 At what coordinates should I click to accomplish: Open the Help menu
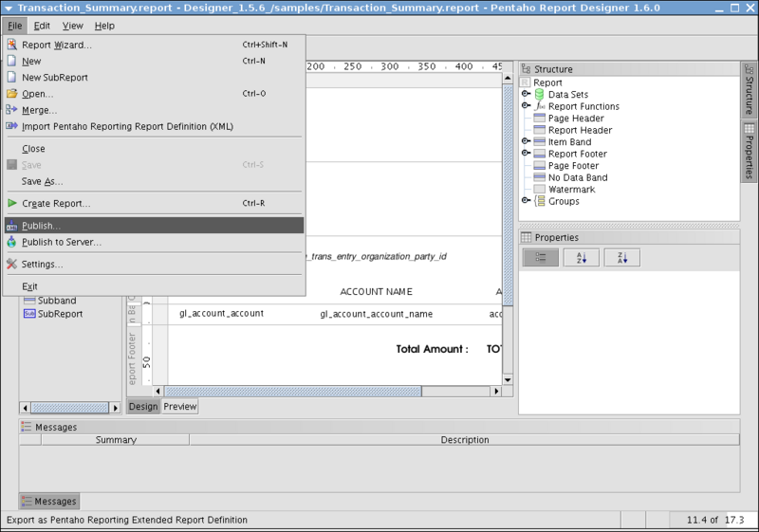(x=104, y=26)
